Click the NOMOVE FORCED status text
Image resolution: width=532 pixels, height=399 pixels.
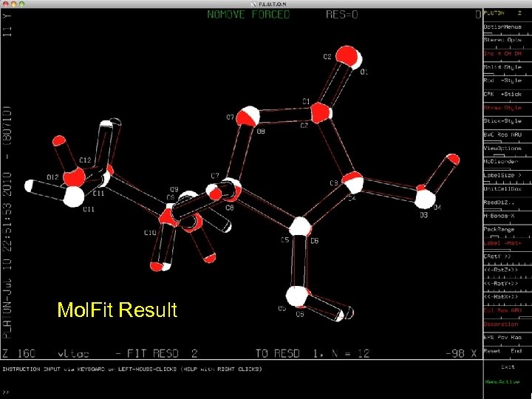(x=249, y=15)
